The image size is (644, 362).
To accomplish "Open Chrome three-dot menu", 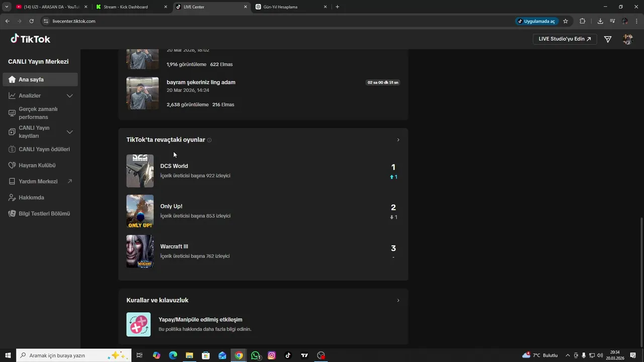I will pos(637,21).
